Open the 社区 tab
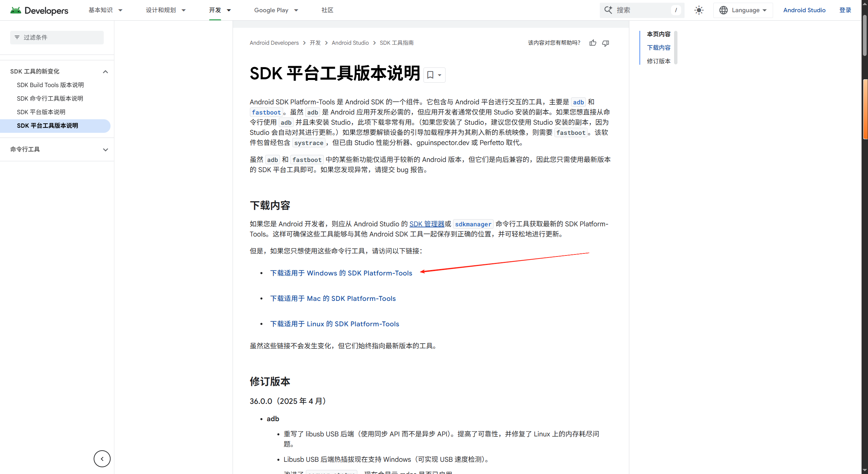868x474 pixels. 328,10
